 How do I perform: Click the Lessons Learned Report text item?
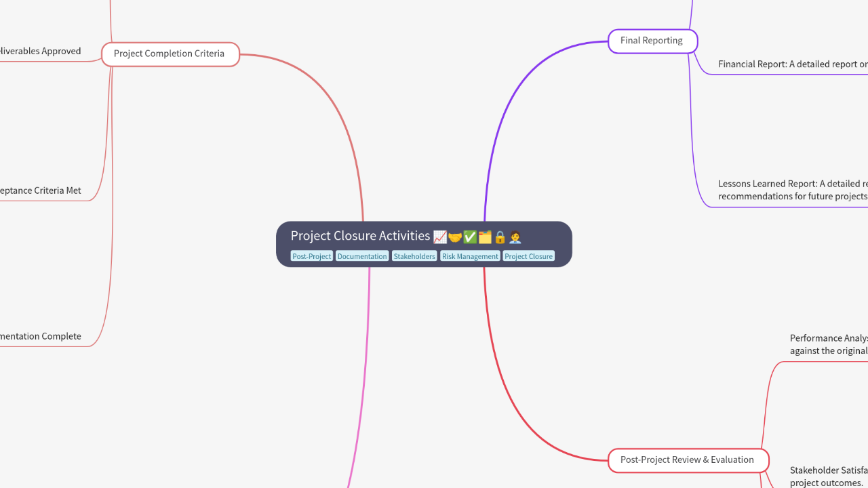[793, 190]
